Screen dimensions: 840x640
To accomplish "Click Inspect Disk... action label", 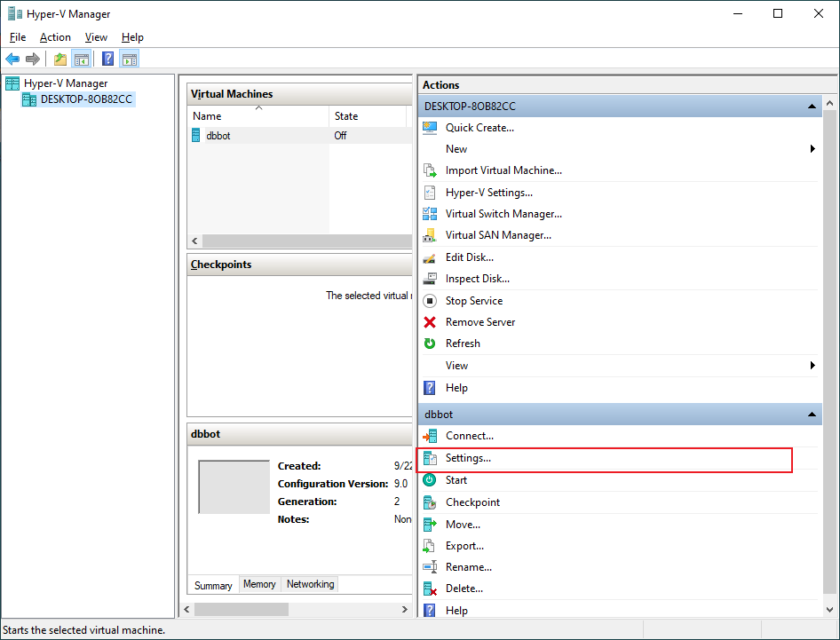I will coord(478,279).
